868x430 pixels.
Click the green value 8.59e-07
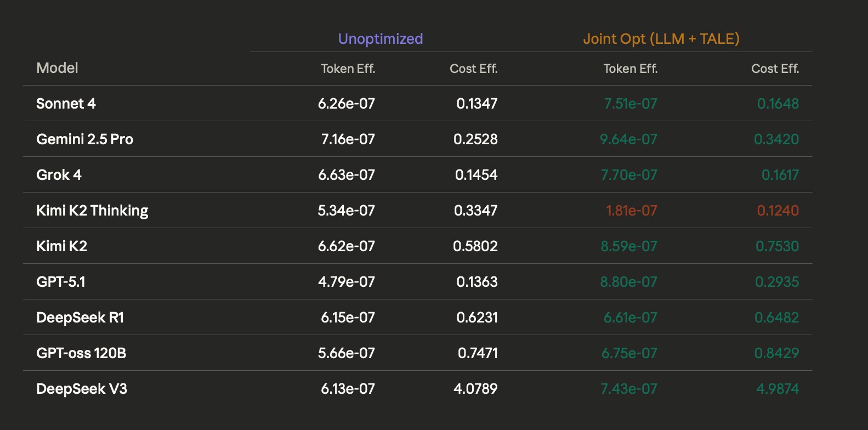click(629, 246)
